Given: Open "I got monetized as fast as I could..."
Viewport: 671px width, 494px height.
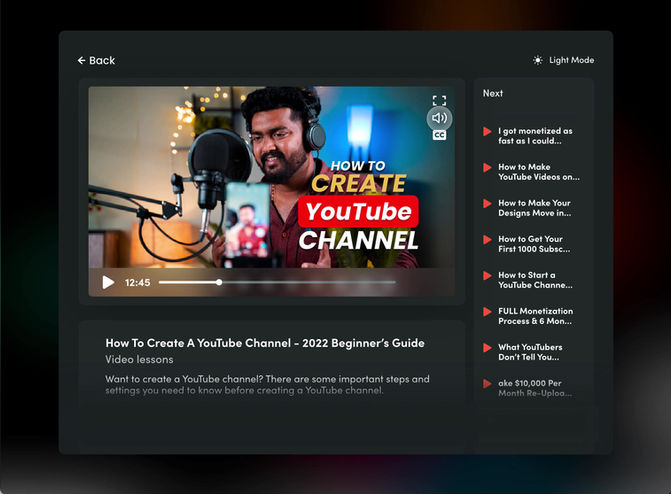Looking at the screenshot, I should click(x=535, y=136).
